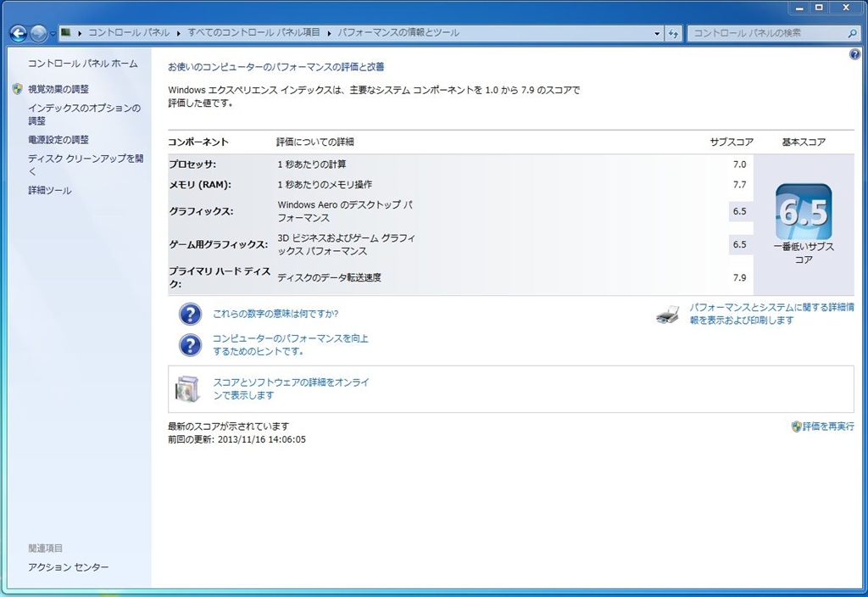Click 評価を再実行 link
Image resolution: width=868 pixels, height=597 pixels.
point(828,427)
